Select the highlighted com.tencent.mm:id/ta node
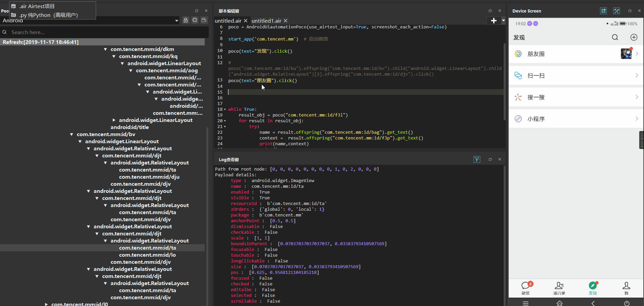Screen dimensions: 644x306 (x=147, y=248)
